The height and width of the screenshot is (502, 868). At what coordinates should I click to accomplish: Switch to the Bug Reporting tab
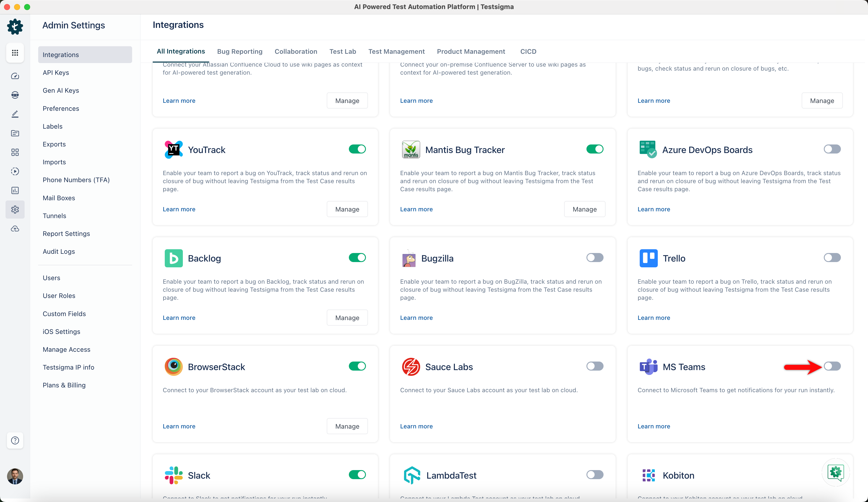240,51
